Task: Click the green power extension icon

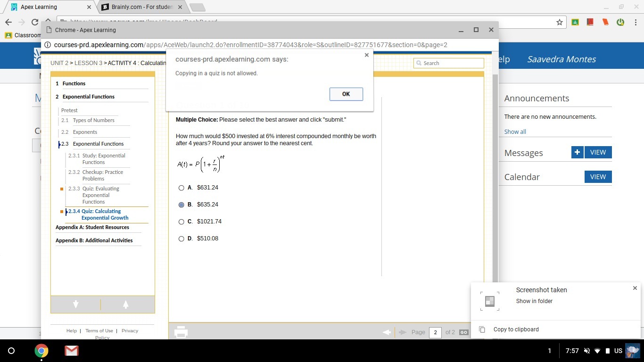Action: click(x=620, y=22)
